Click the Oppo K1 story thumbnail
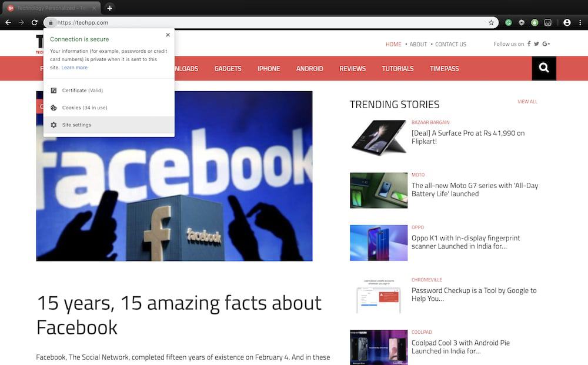 pyautogui.click(x=378, y=243)
